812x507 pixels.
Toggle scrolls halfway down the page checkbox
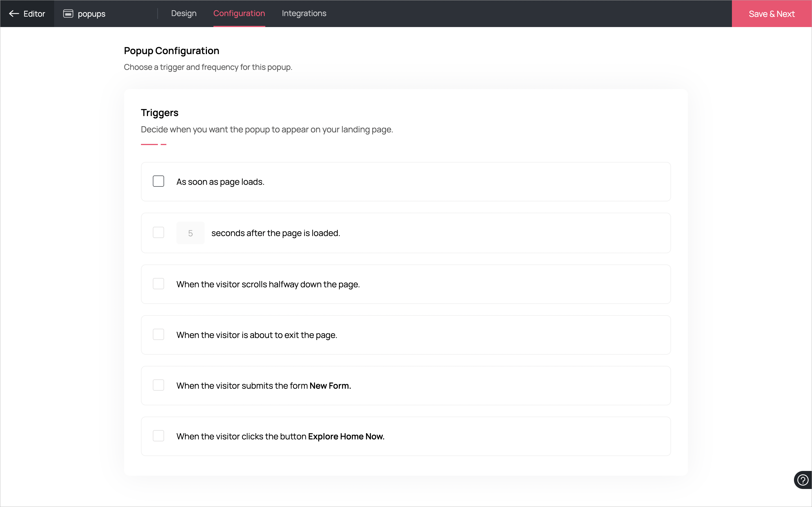(158, 284)
